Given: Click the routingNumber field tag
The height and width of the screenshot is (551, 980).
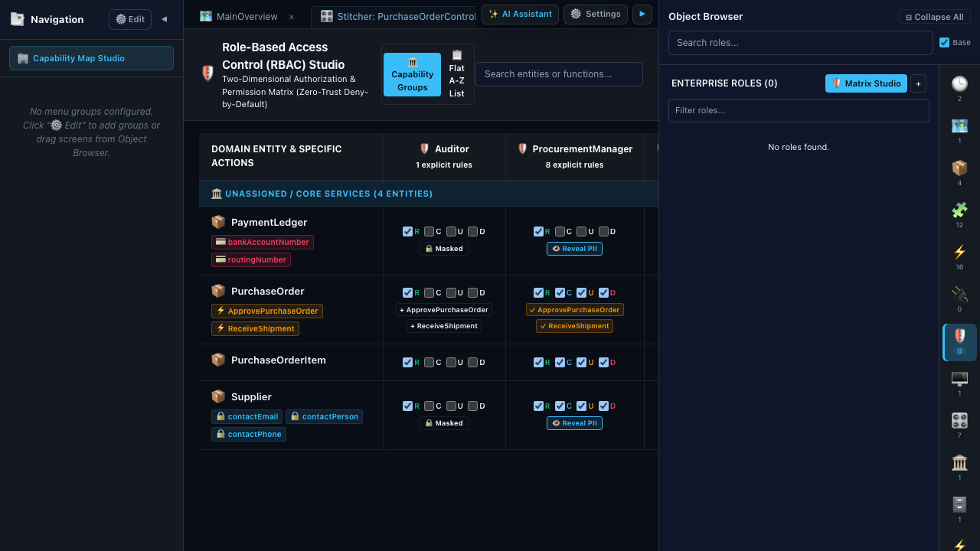Looking at the screenshot, I should pos(251,259).
